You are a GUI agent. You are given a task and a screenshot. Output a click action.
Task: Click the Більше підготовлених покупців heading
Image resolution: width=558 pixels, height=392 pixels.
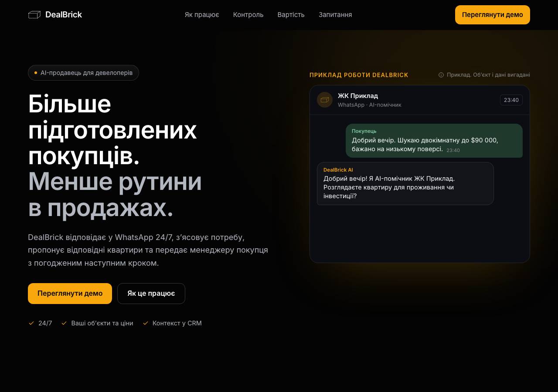pyautogui.click(x=112, y=130)
